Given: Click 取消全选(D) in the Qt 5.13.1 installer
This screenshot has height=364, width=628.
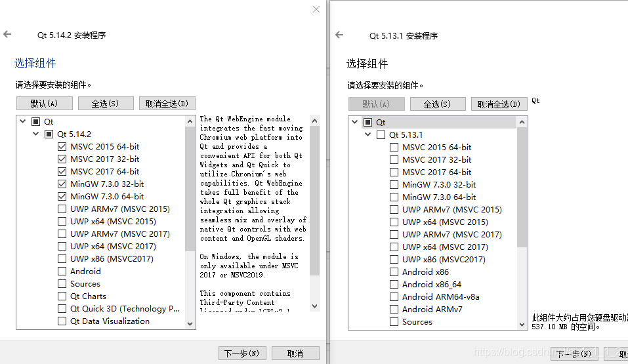Looking at the screenshot, I should coord(499,104).
